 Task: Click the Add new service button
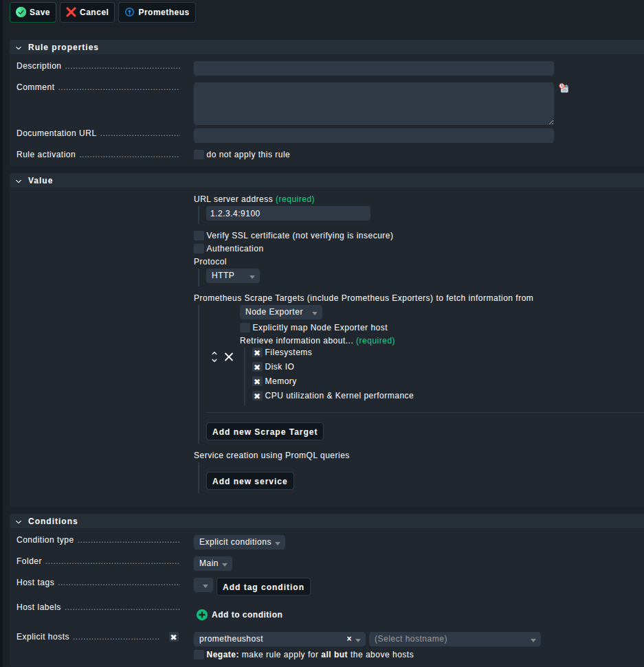coord(249,482)
